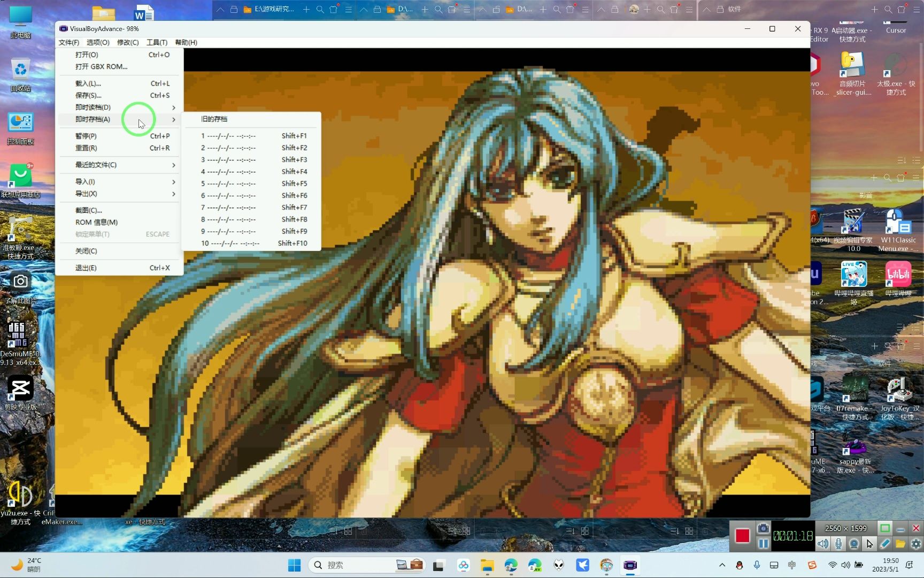The height and width of the screenshot is (578, 924).
Task: Open the 选项(O) menu
Action: point(98,42)
